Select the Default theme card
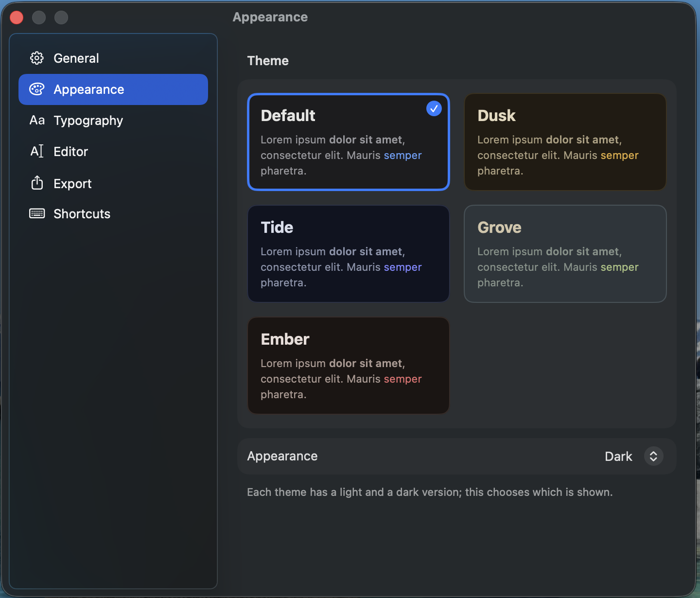This screenshot has width=700, height=598. point(349,142)
